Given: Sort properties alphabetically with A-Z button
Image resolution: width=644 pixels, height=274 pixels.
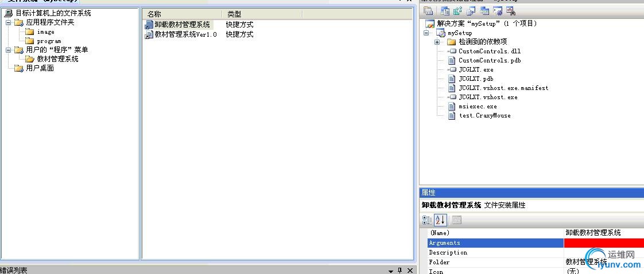Looking at the screenshot, I should (440, 220).
